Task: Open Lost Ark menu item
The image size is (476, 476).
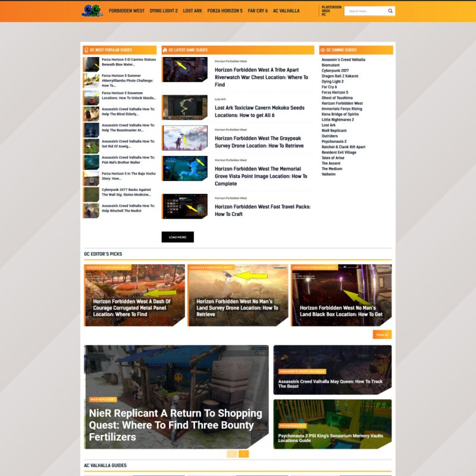Action: (x=192, y=11)
